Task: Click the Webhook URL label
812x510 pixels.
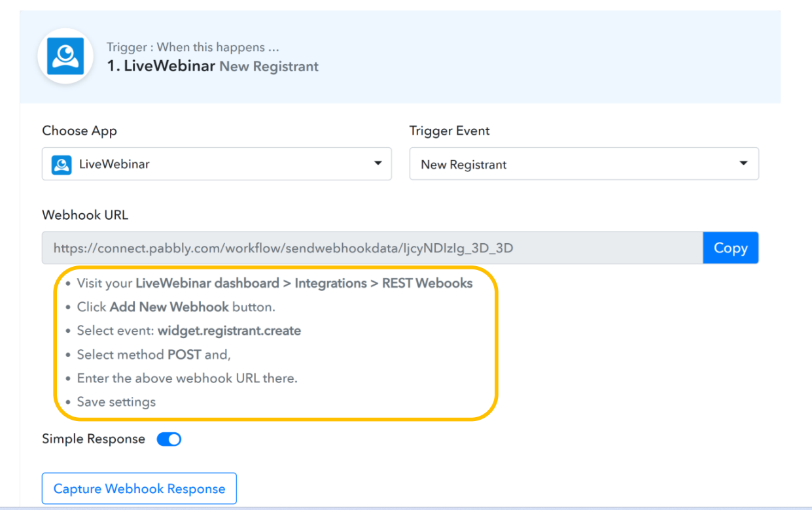Action: [x=85, y=215]
